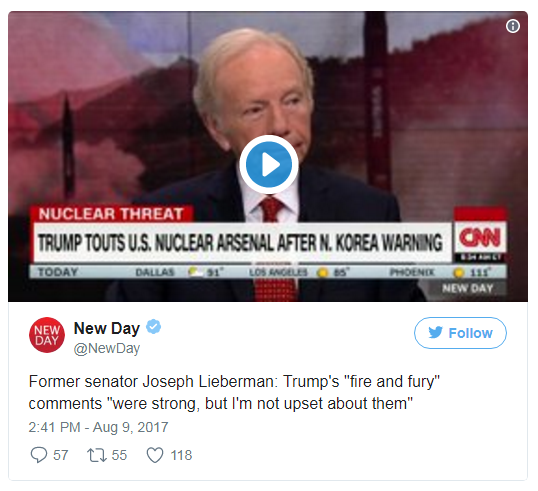Image resolution: width=538 pixels, height=491 pixels.
Task: Click the 118 likes count
Action: coord(181,455)
